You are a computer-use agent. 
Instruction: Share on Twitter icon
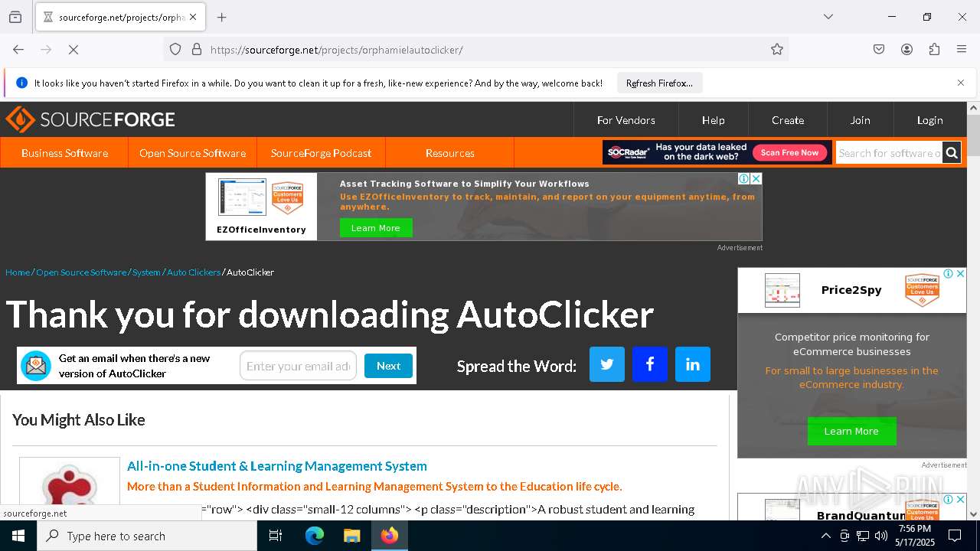pyautogui.click(x=607, y=364)
